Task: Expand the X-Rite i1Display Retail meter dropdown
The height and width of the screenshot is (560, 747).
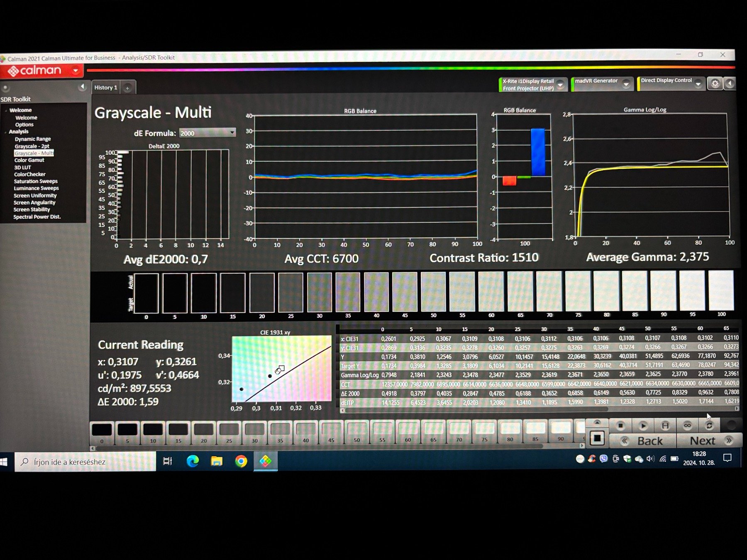Action: pos(560,85)
